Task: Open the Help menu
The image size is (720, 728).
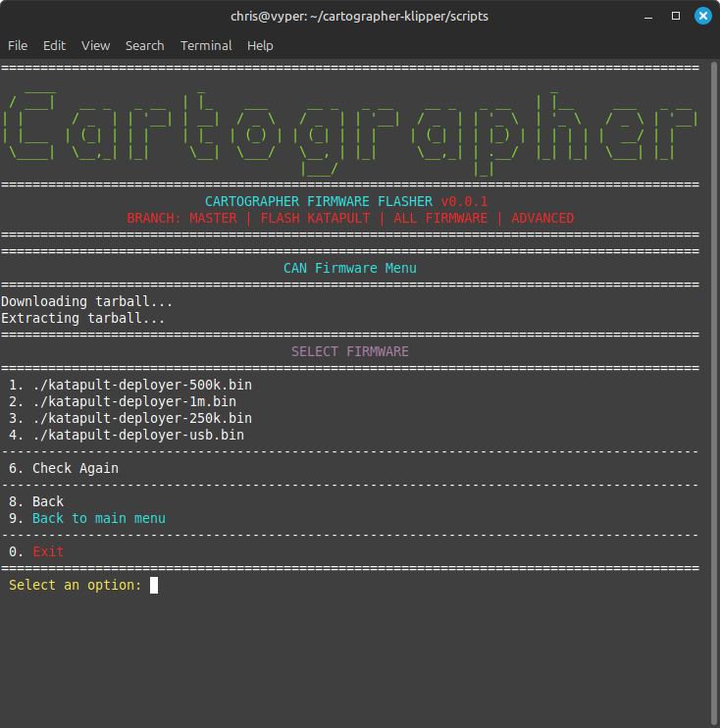Action: [260, 45]
